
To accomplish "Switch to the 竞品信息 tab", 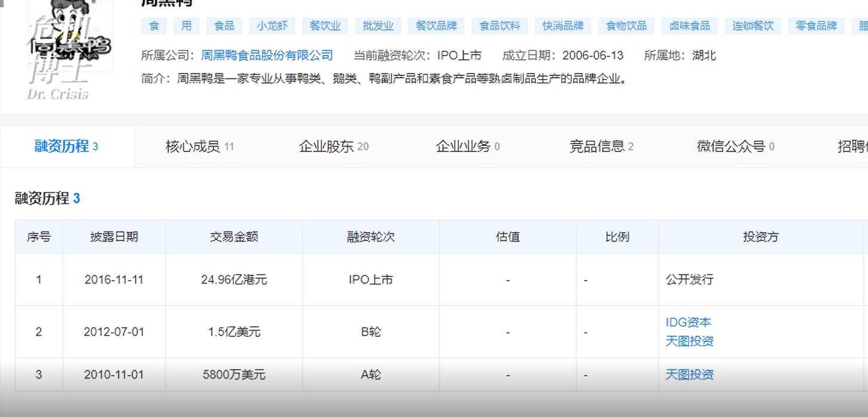I will [x=598, y=146].
